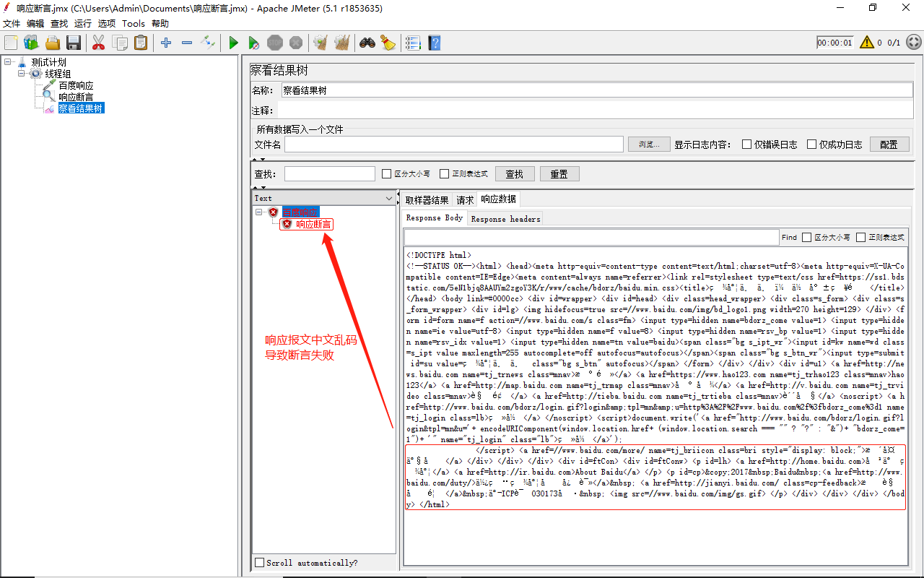Screen dimensions: 924x578
Task: Toggle 区分大小写 checkbox beside 查找 field
Action: (x=386, y=173)
